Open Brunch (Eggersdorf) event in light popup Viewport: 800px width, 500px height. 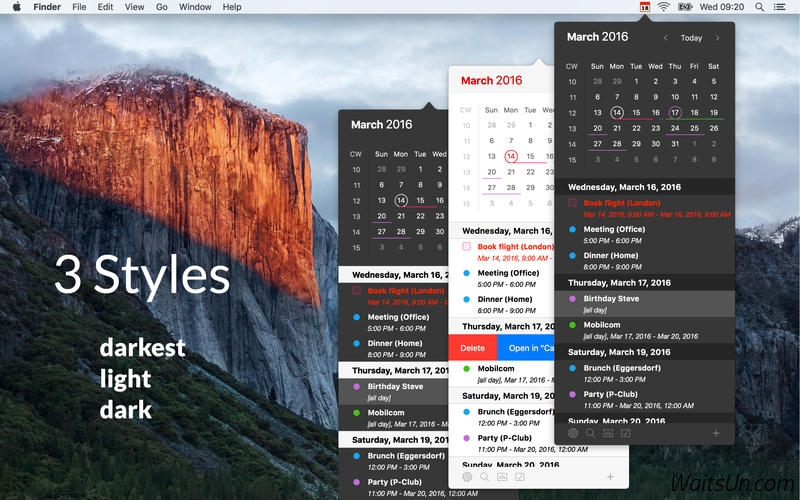tap(501, 417)
